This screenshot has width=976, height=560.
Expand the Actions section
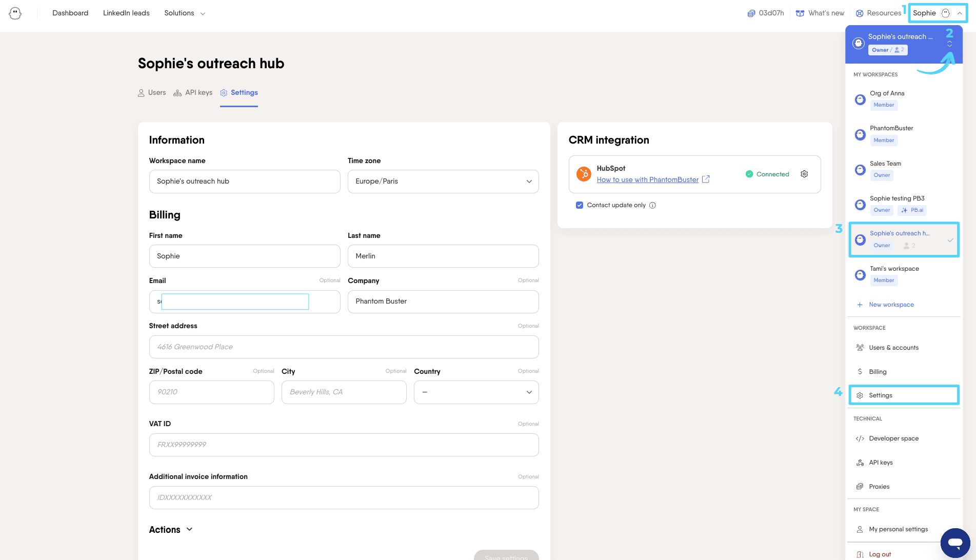pos(171,530)
